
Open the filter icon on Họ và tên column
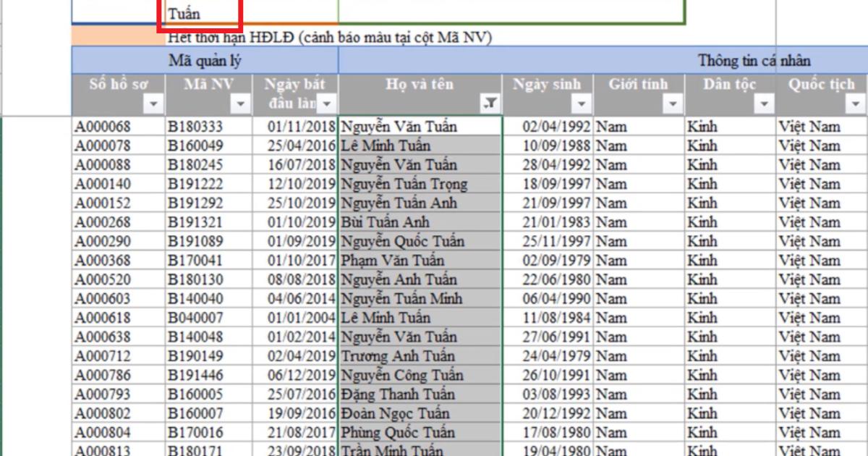490,104
